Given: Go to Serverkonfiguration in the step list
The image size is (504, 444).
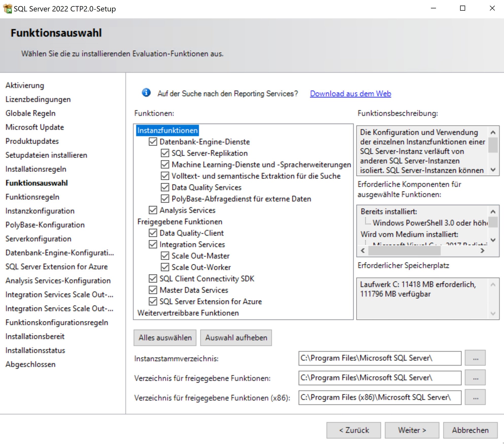Looking at the screenshot, I should pos(38,239).
